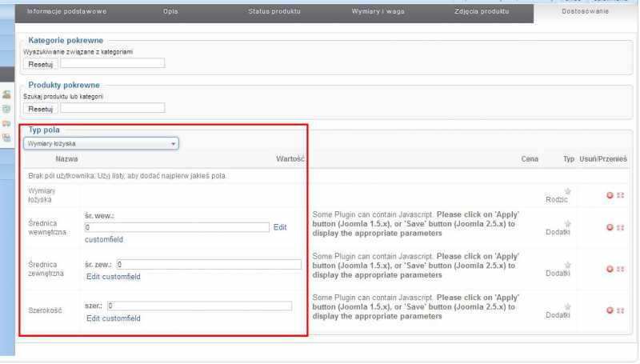Toggle the star icon in Średnica wewnętrzna row
The width and height of the screenshot is (640, 364).
pyautogui.click(x=568, y=223)
